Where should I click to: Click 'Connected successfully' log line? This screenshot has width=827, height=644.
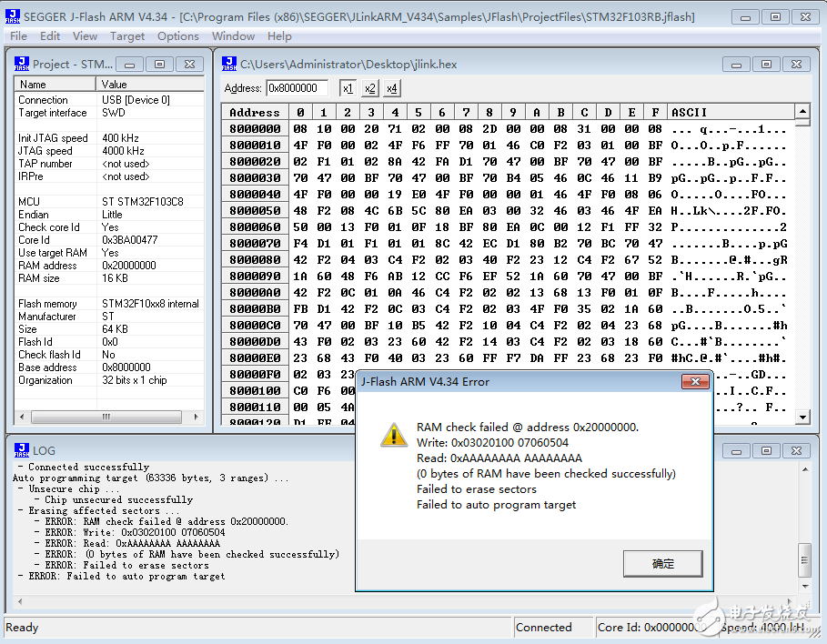[84, 467]
